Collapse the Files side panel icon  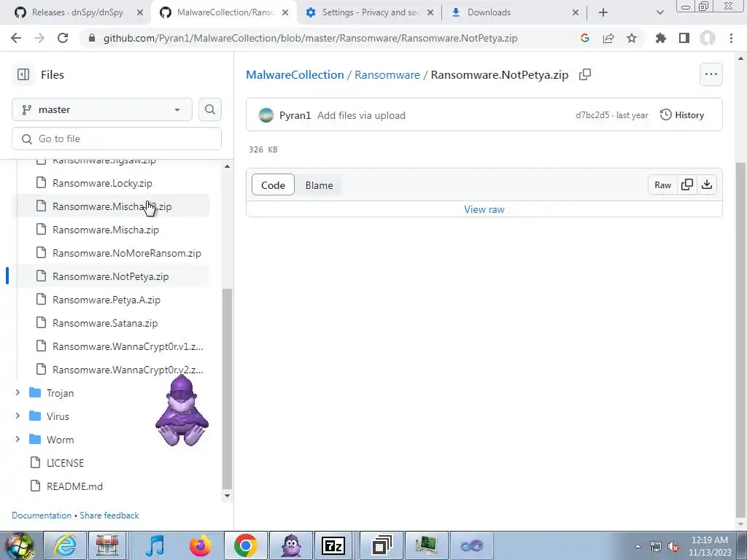(x=23, y=75)
